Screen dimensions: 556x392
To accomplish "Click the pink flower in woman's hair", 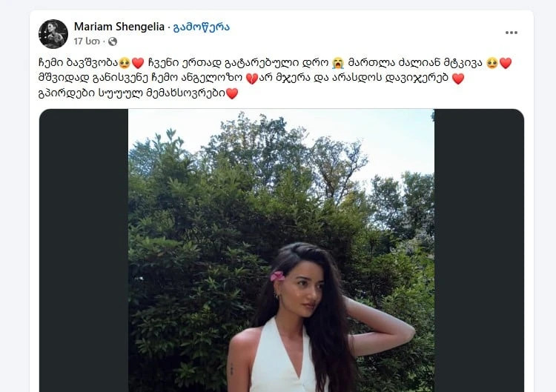I will 277,276.
